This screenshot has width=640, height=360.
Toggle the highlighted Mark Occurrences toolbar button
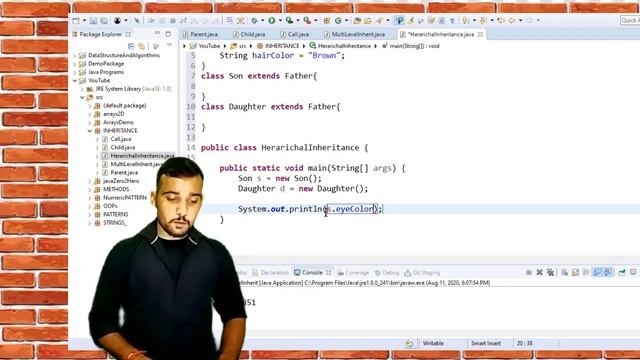[399, 20]
